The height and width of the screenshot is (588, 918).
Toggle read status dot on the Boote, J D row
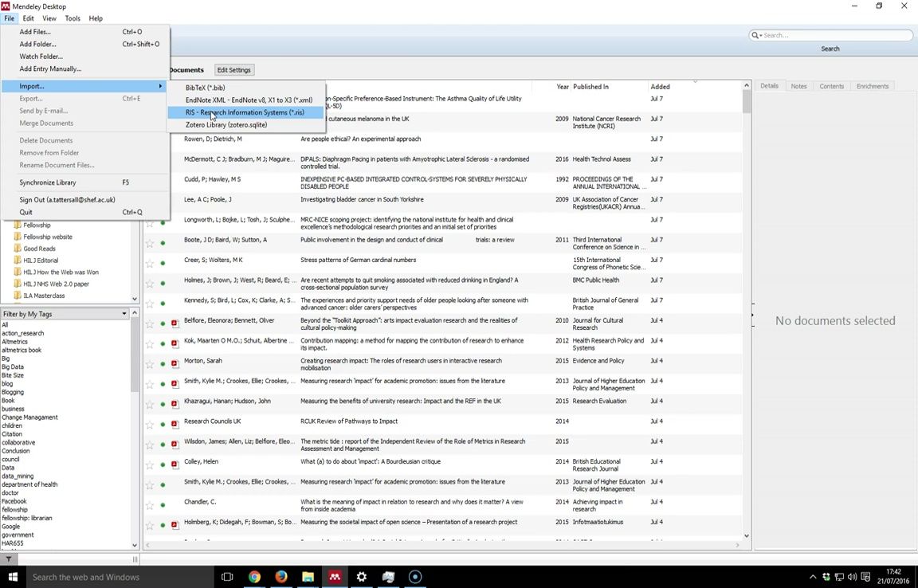(x=163, y=243)
